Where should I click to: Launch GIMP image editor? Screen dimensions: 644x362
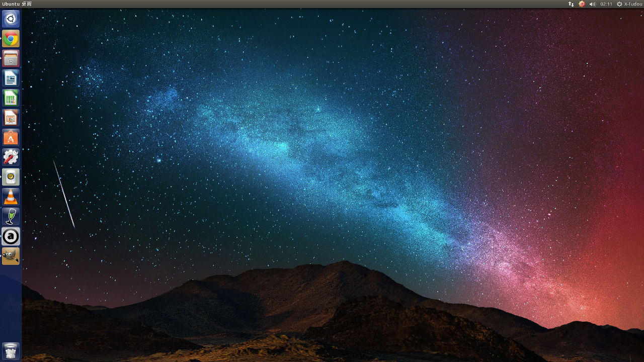click(11, 256)
